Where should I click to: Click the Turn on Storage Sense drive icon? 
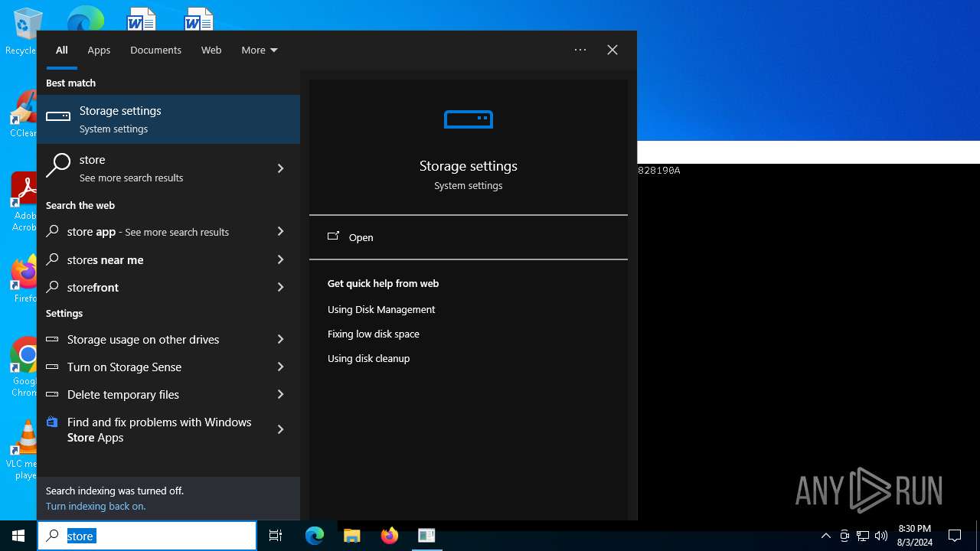(x=52, y=367)
